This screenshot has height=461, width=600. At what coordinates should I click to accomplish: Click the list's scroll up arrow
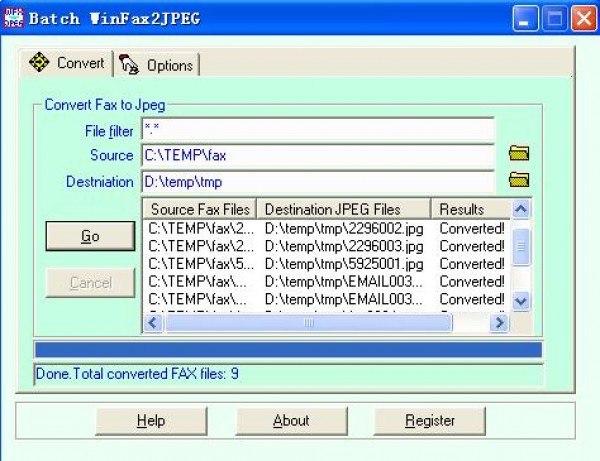coord(521,209)
